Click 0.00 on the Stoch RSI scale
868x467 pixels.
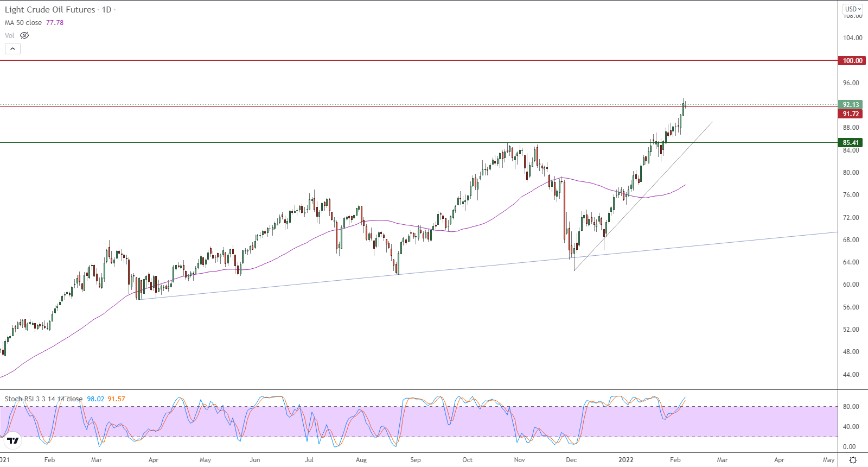(850, 447)
